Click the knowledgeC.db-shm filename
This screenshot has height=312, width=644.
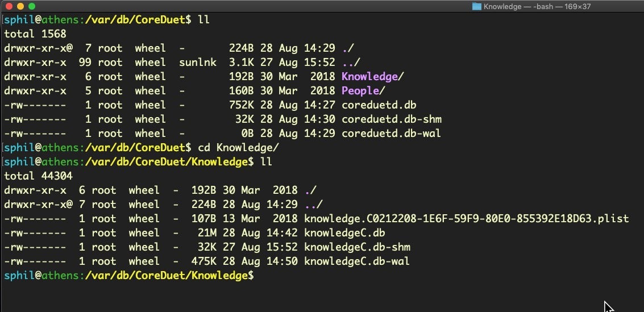click(x=356, y=247)
